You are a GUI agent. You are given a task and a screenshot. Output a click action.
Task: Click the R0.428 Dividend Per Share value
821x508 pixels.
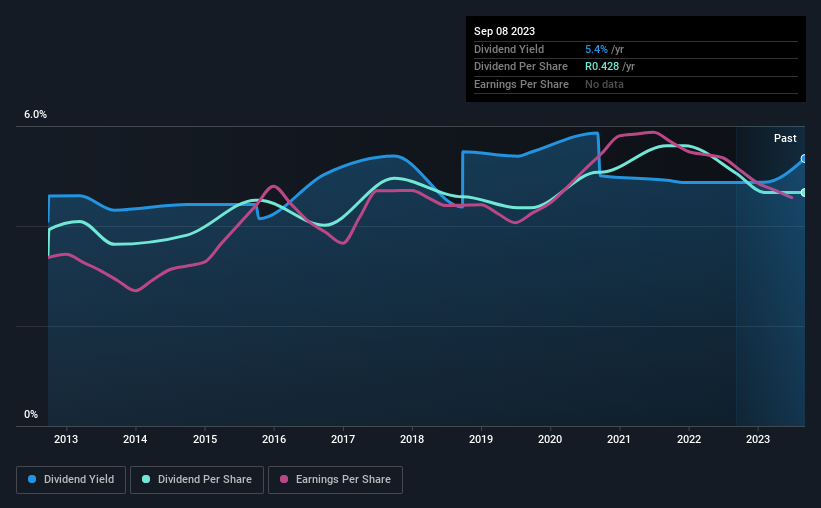pyautogui.click(x=602, y=67)
